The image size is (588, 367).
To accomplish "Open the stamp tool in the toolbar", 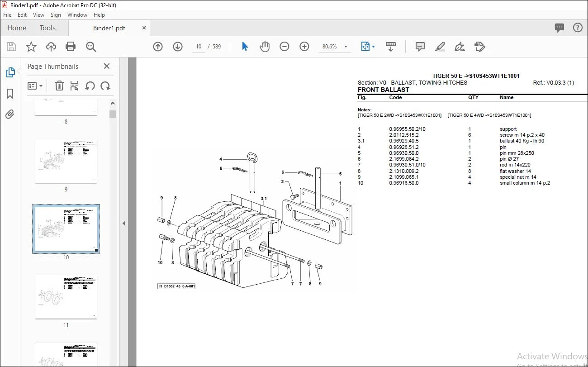I will [479, 47].
